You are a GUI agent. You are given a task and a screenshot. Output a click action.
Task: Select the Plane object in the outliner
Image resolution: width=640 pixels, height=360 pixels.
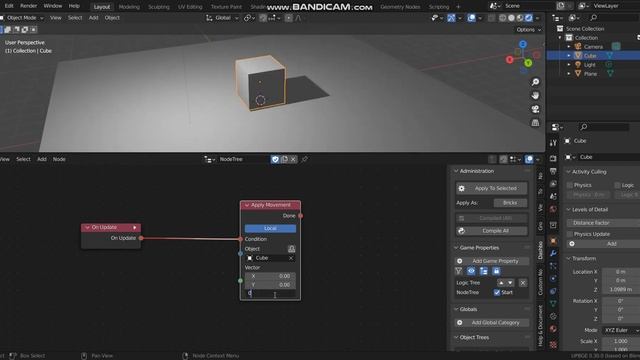pyautogui.click(x=590, y=74)
